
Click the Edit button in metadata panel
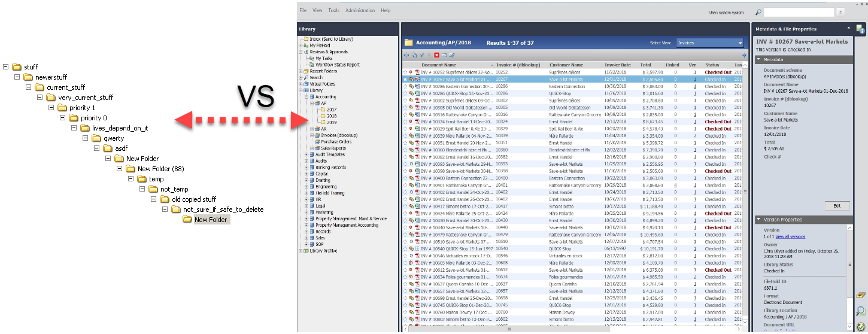click(837, 206)
